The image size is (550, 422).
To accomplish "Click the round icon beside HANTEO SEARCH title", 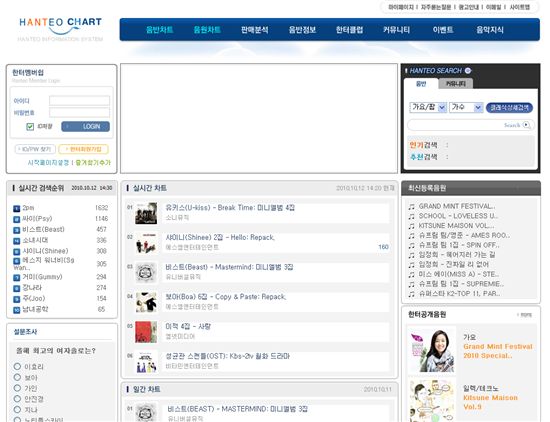I will pos(468,71).
